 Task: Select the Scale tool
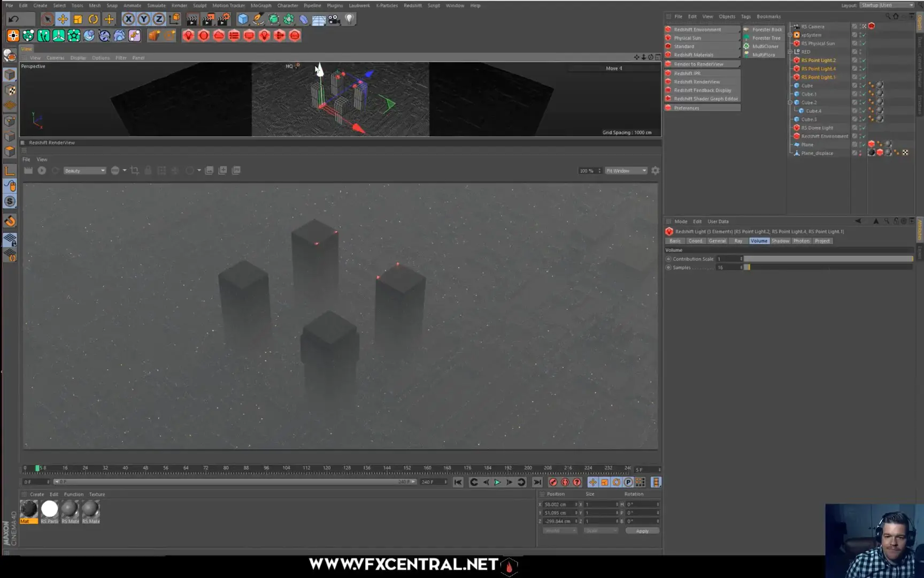point(78,19)
